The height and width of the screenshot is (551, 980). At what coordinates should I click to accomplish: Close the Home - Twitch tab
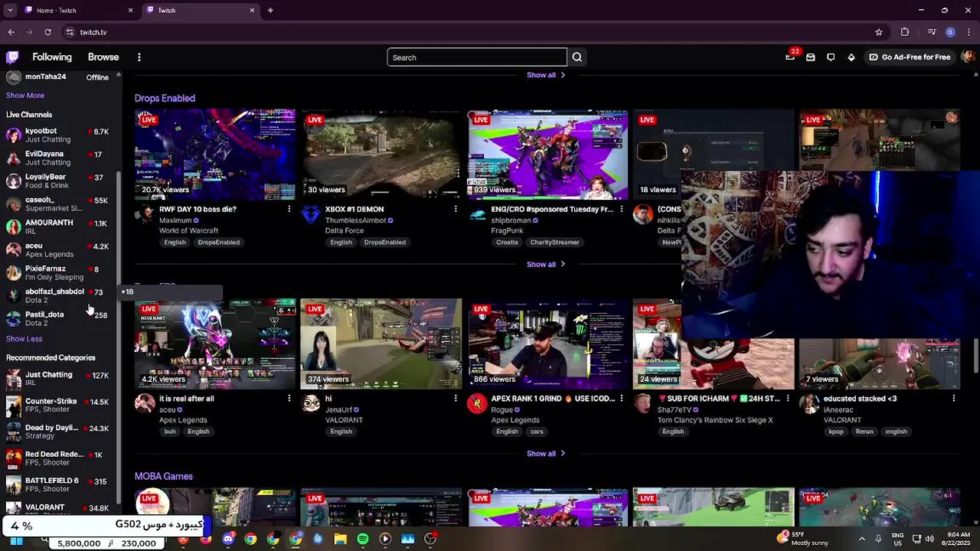pyautogui.click(x=130, y=11)
